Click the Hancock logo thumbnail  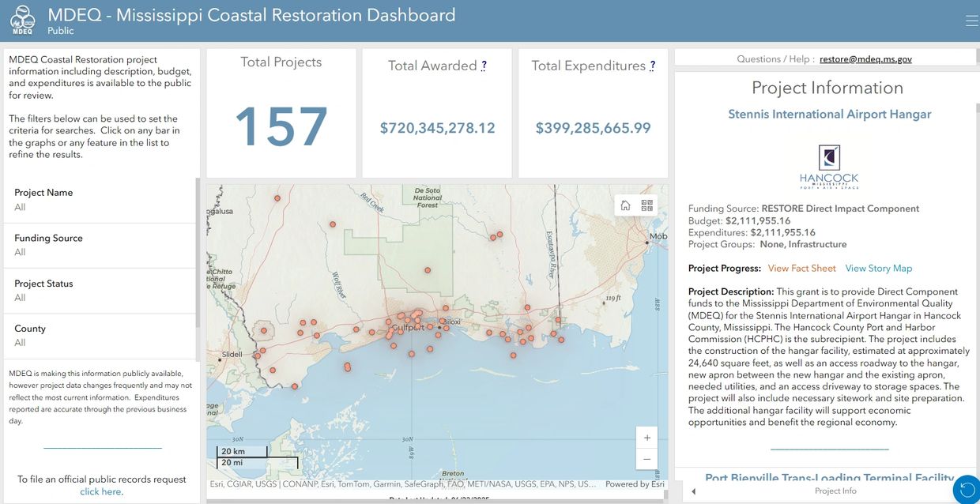(x=828, y=167)
